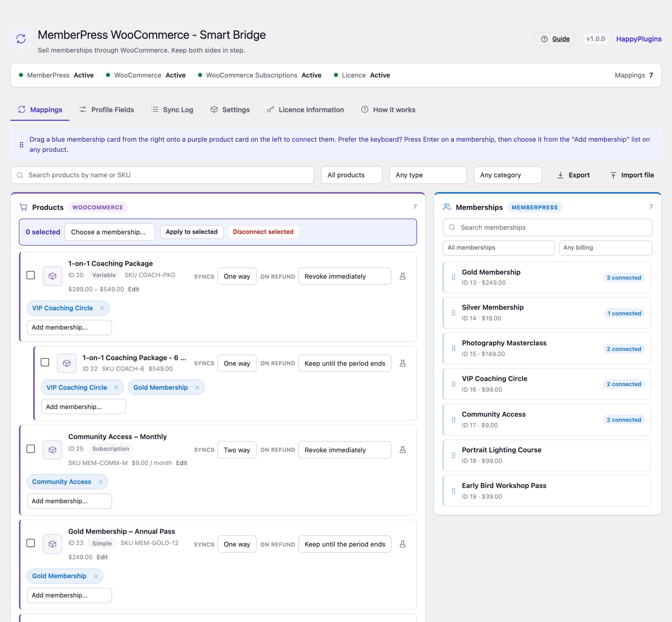
Task: Click Disconnect selected button
Action: coord(263,232)
